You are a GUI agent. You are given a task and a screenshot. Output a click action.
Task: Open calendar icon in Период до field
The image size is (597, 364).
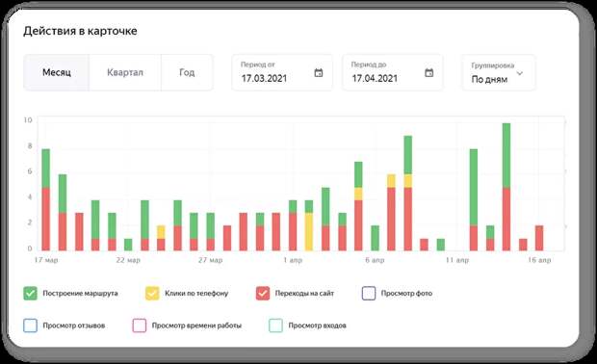(x=429, y=72)
